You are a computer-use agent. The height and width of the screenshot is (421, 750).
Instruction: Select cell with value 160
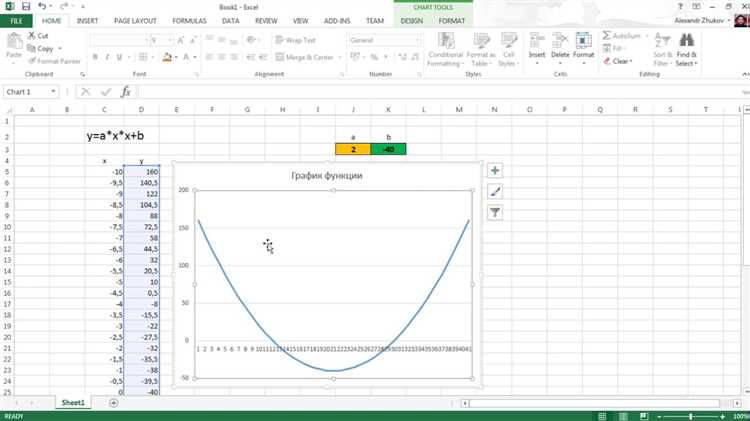click(x=142, y=172)
